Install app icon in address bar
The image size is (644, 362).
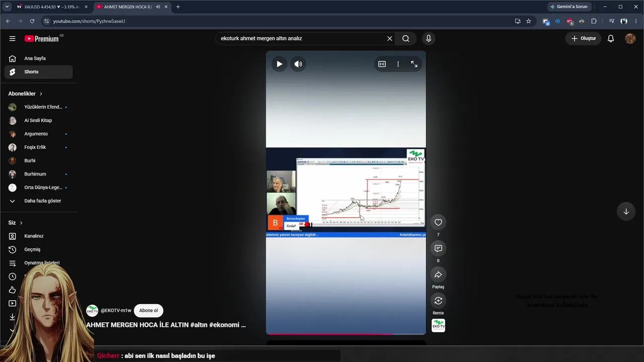click(518, 21)
